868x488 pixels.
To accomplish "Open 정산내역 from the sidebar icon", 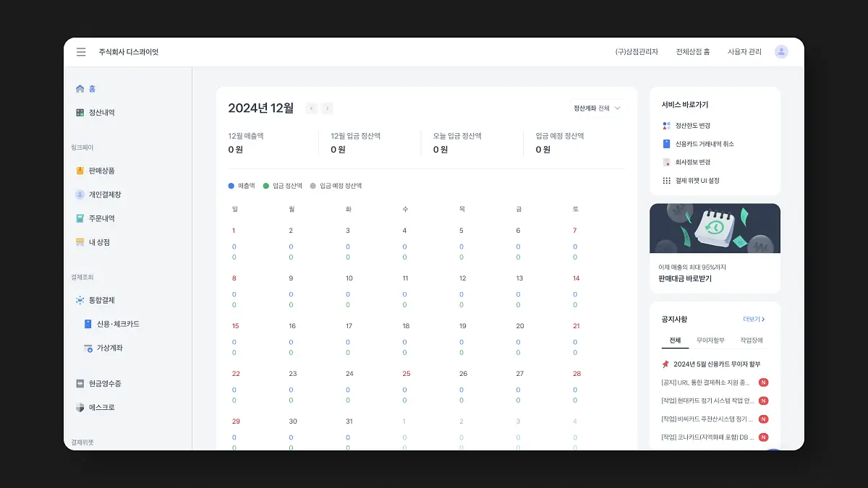I will [80, 113].
